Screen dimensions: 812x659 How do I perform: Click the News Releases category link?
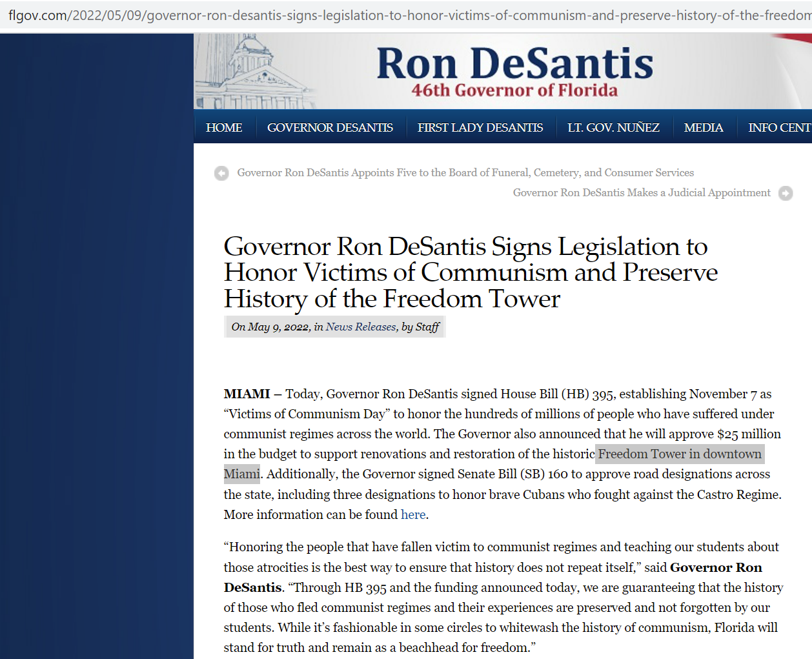(361, 327)
